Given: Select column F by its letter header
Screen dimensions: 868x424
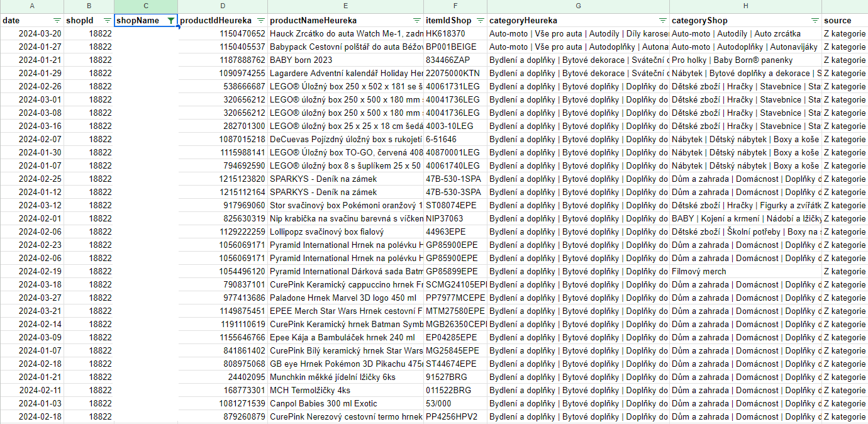Looking at the screenshot, I should 455,6.
